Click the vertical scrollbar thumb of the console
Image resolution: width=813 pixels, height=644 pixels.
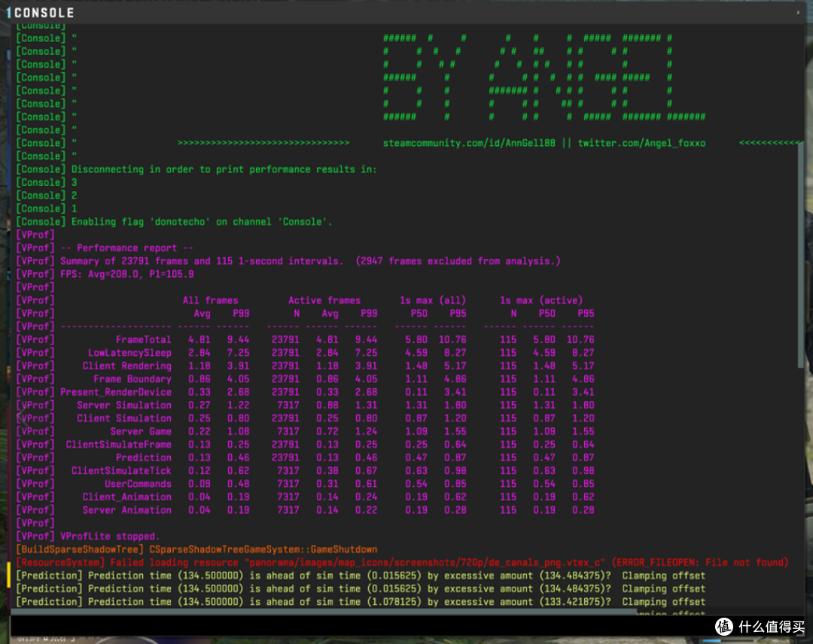801,254
